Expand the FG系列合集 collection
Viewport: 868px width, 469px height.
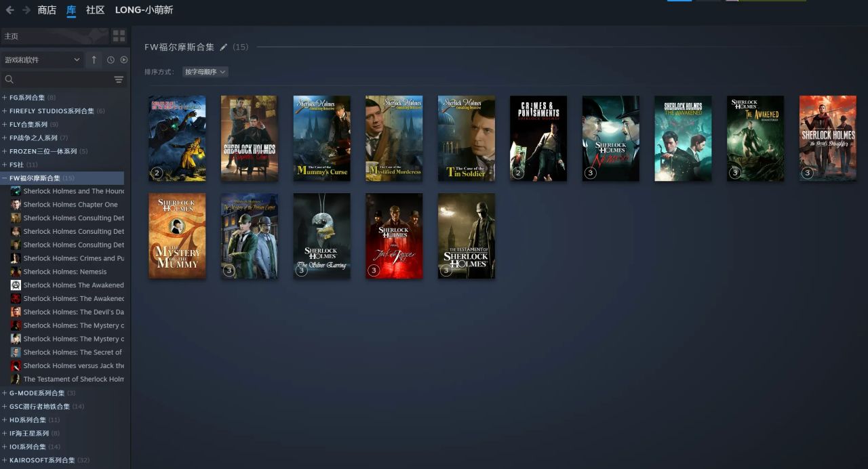pyautogui.click(x=4, y=98)
